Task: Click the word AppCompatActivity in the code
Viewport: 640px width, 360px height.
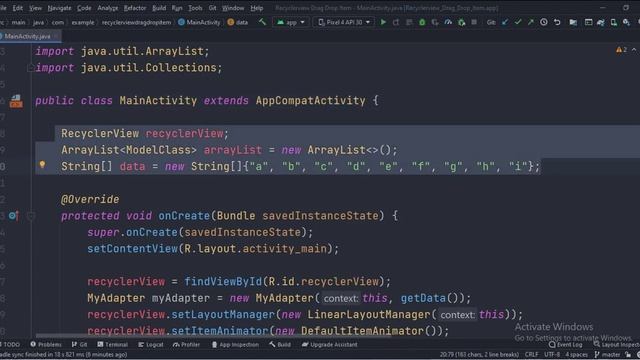Action: pos(310,101)
